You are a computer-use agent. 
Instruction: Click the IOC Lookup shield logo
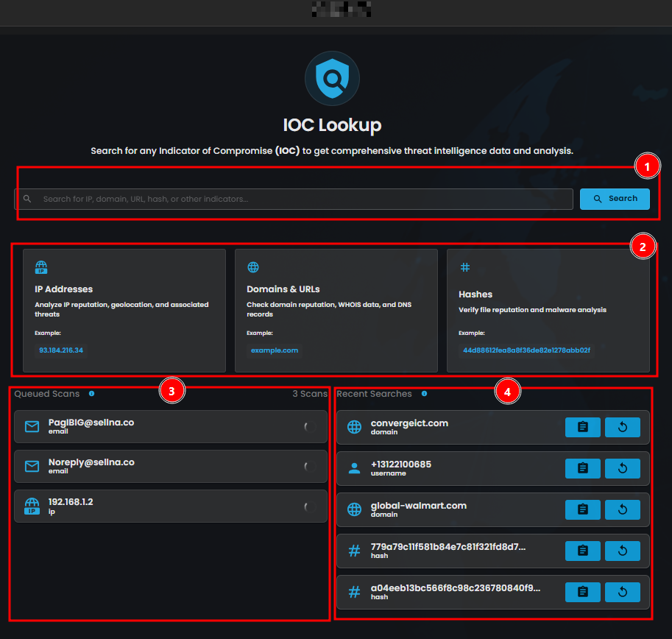click(x=332, y=78)
